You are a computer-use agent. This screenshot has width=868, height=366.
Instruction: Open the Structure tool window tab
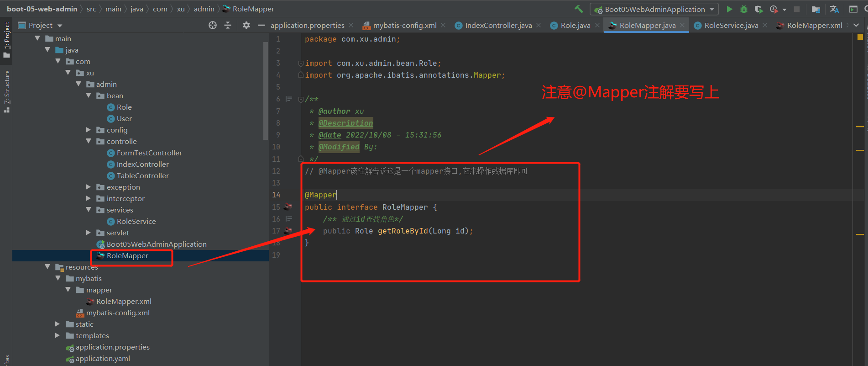6,91
